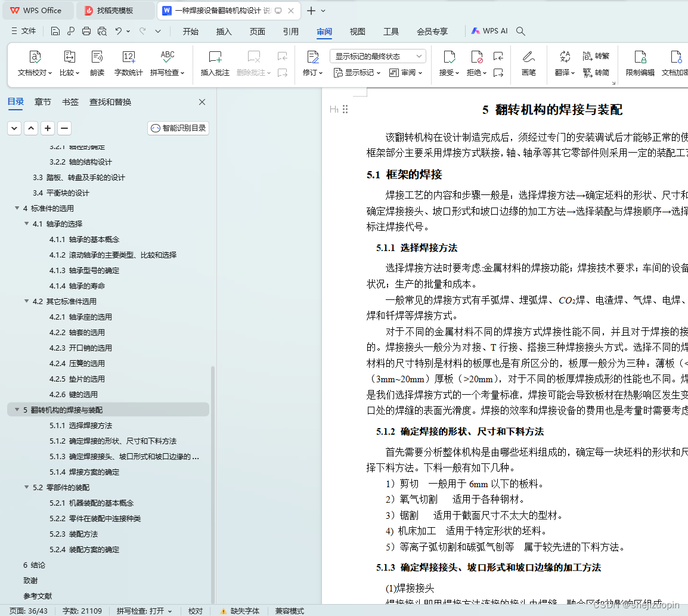This screenshot has height=616, width=688.
Task: Open 字数统计 word count
Action: (129, 63)
